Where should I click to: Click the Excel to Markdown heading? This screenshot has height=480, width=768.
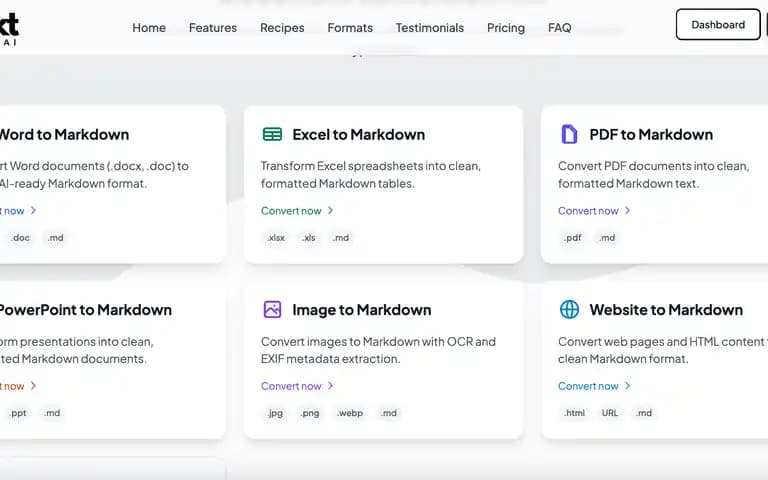click(359, 134)
